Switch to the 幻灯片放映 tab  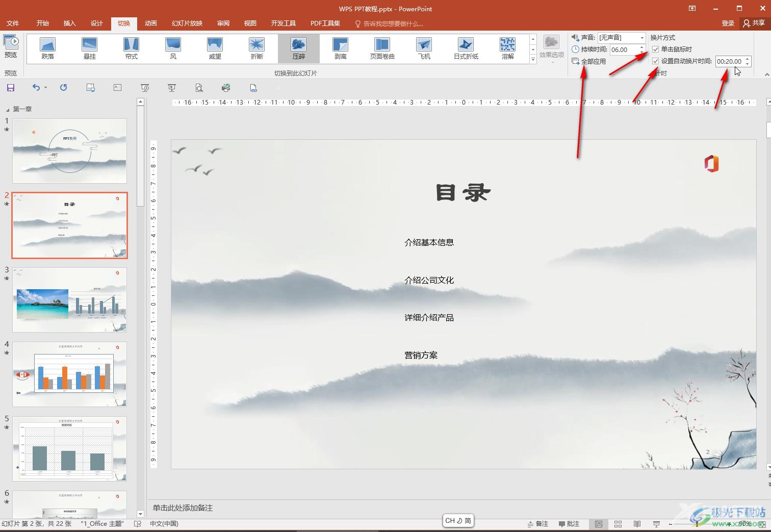point(187,23)
